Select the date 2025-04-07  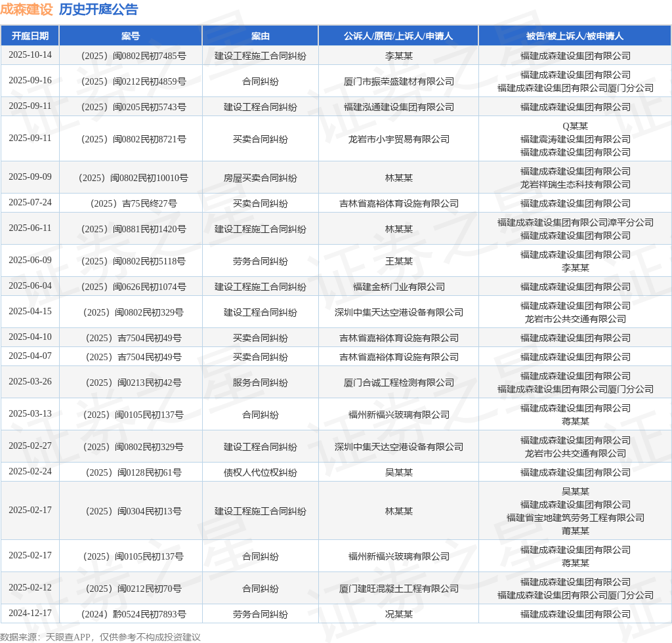[x=30, y=356]
